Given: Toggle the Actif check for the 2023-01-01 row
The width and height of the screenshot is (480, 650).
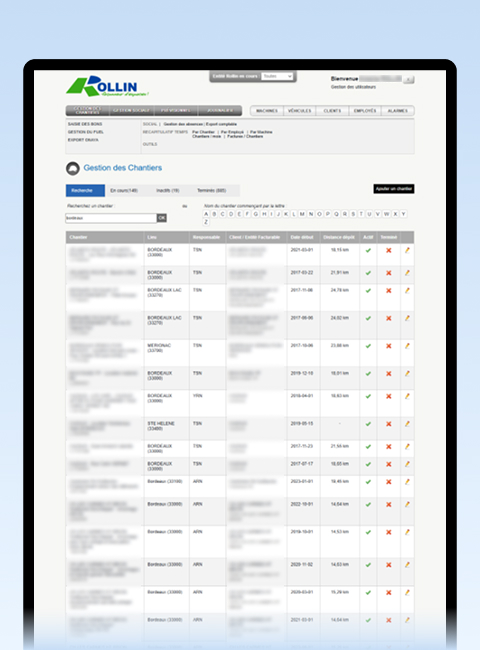Looking at the screenshot, I should click(x=368, y=482).
